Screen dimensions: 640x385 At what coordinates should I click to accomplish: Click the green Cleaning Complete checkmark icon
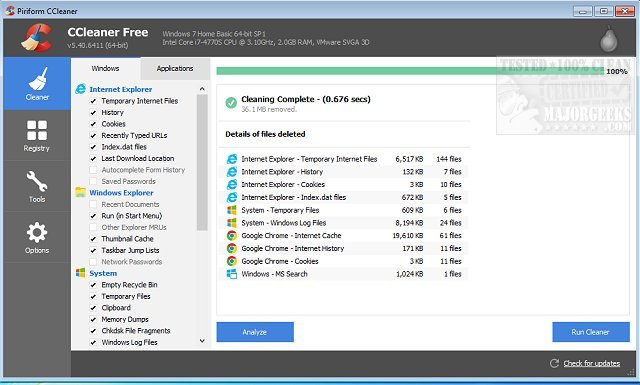click(231, 103)
